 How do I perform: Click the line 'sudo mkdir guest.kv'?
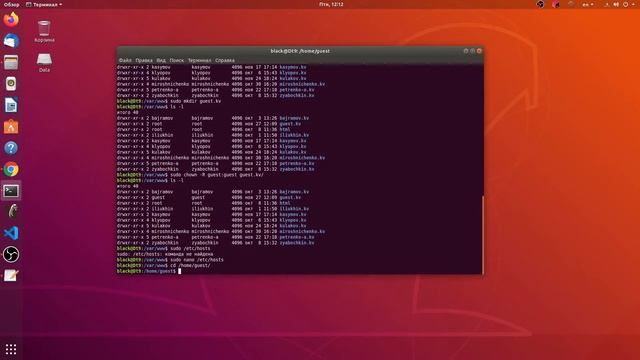pyautogui.click(x=169, y=101)
